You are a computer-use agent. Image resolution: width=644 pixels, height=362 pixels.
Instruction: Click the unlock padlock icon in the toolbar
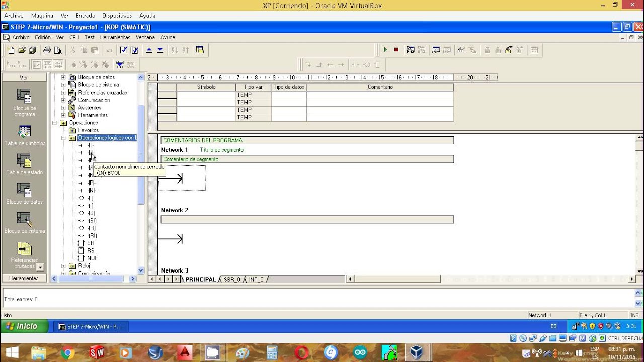pyautogui.click(x=508, y=50)
